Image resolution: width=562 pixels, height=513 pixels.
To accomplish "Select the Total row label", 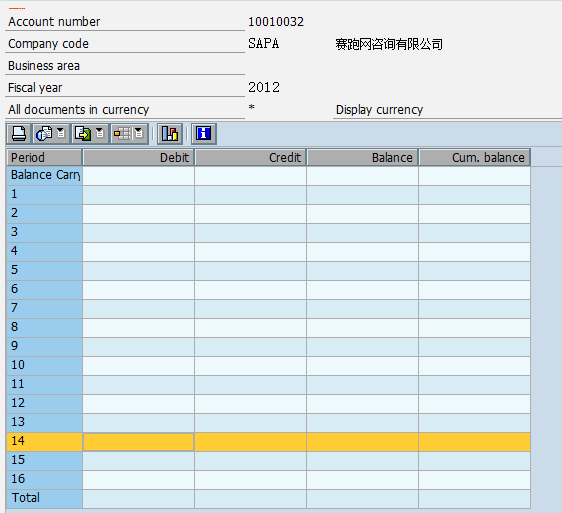I will click(44, 498).
